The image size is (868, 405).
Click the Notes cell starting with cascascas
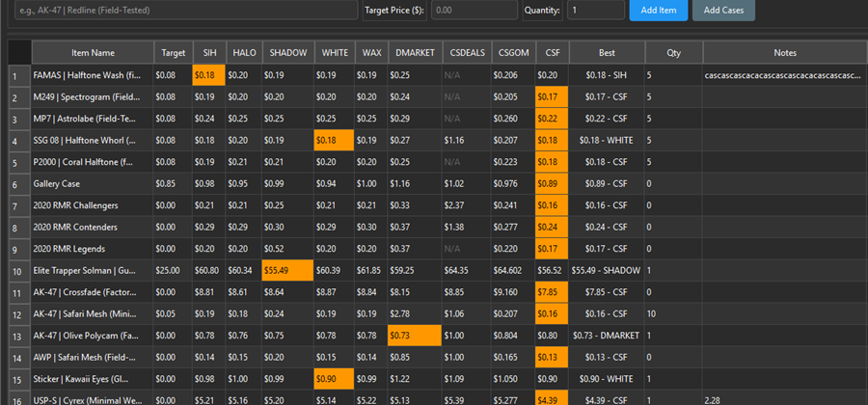pyautogui.click(x=785, y=75)
